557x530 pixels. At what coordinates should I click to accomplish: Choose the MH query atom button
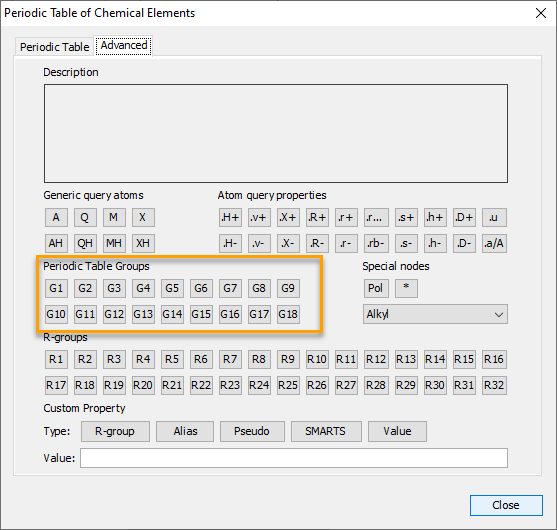click(x=114, y=243)
